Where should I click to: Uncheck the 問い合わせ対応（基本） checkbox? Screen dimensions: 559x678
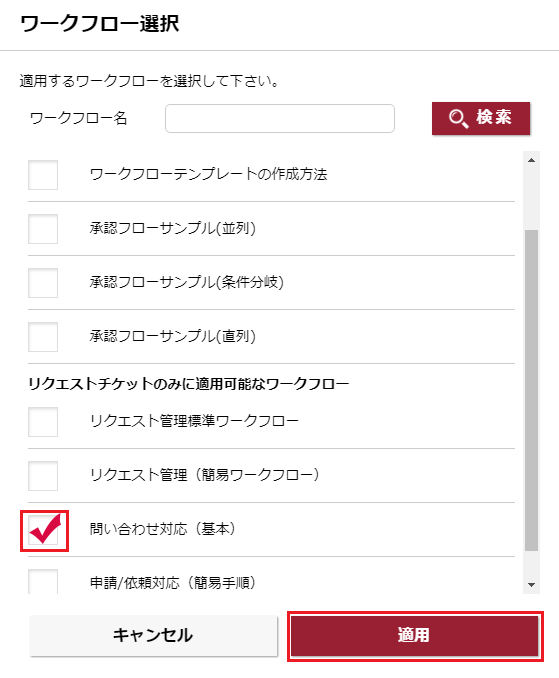[x=44, y=530]
